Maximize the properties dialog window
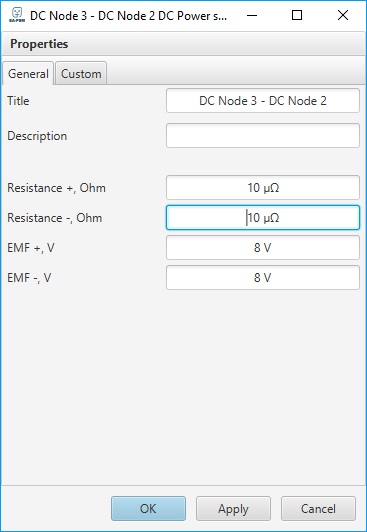 [x=297, y=15]
